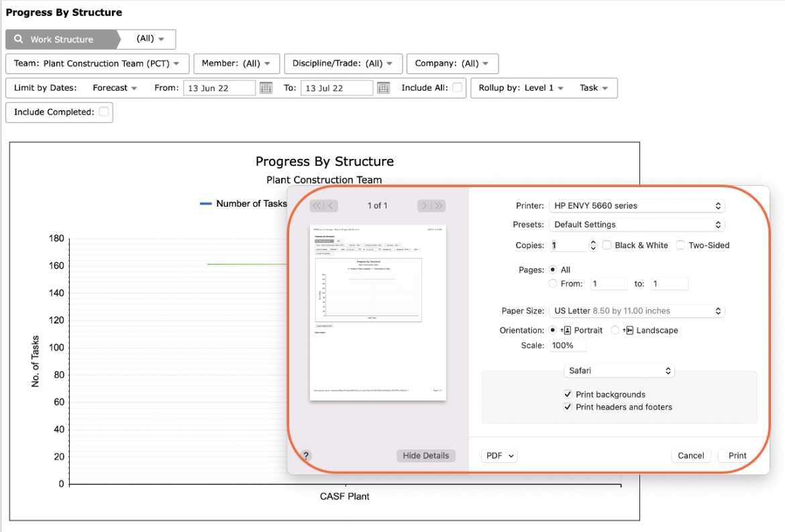Uncheck Print headers and footers
785x532 pixels.
568,407
